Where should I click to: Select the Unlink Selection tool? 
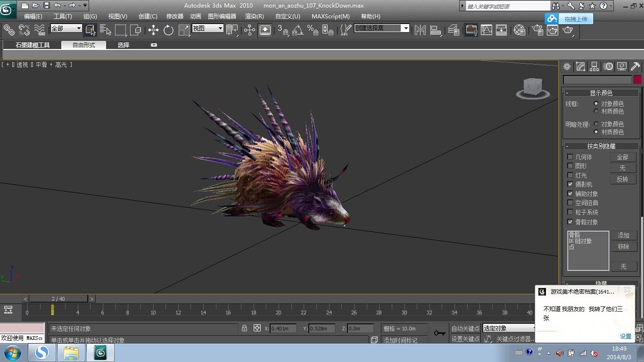pyautogui.click(x=25, y=30)
